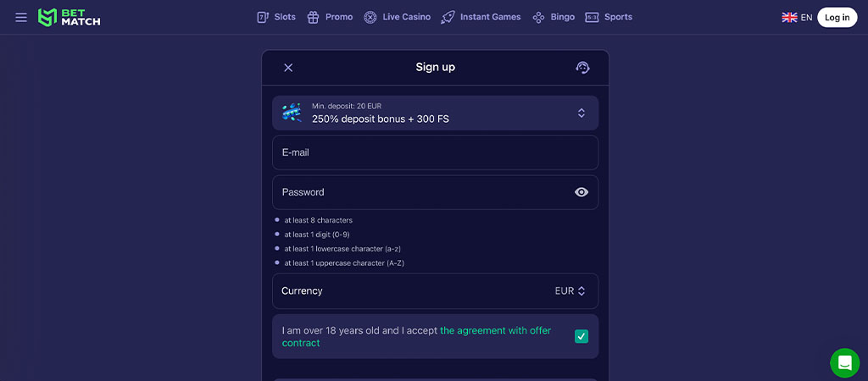Click the support headset icon

[x=582, y=68]
